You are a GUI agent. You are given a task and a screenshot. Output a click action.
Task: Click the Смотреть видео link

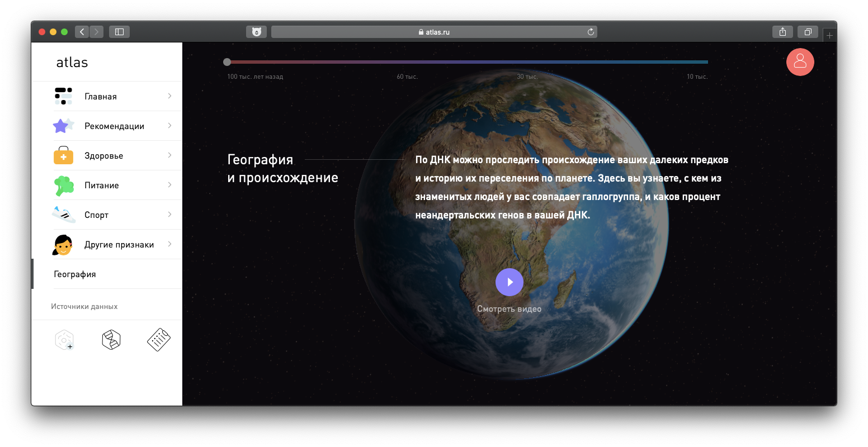point(509,309)
